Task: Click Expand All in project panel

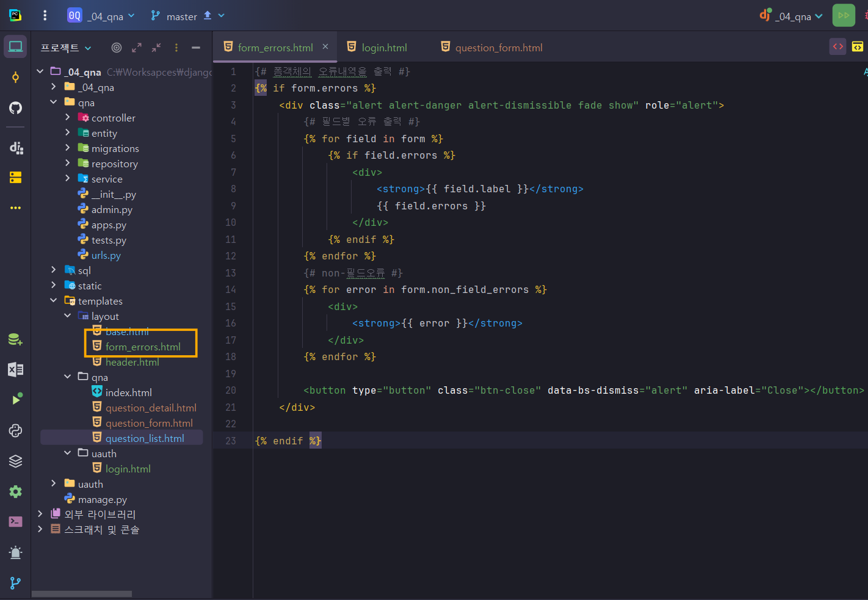Action: pyautogui.click(x=137, y=47)
